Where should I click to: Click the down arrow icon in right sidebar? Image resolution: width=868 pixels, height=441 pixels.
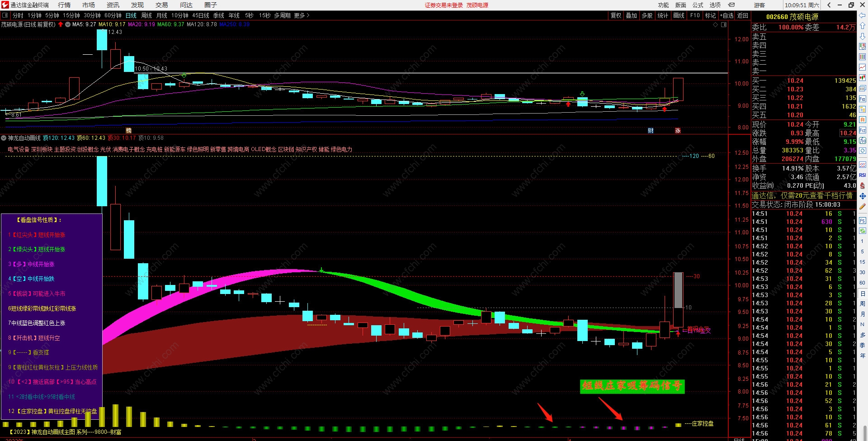863,36
